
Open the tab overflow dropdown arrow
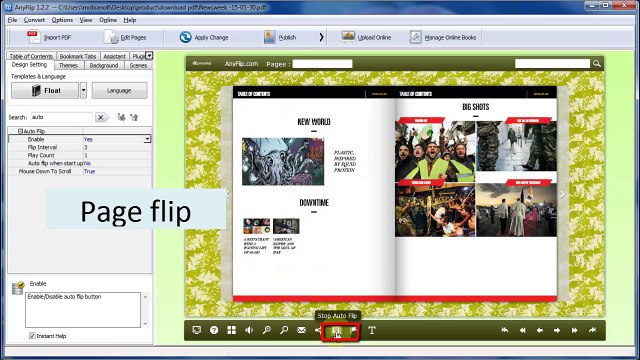click(x=149, y=55)
